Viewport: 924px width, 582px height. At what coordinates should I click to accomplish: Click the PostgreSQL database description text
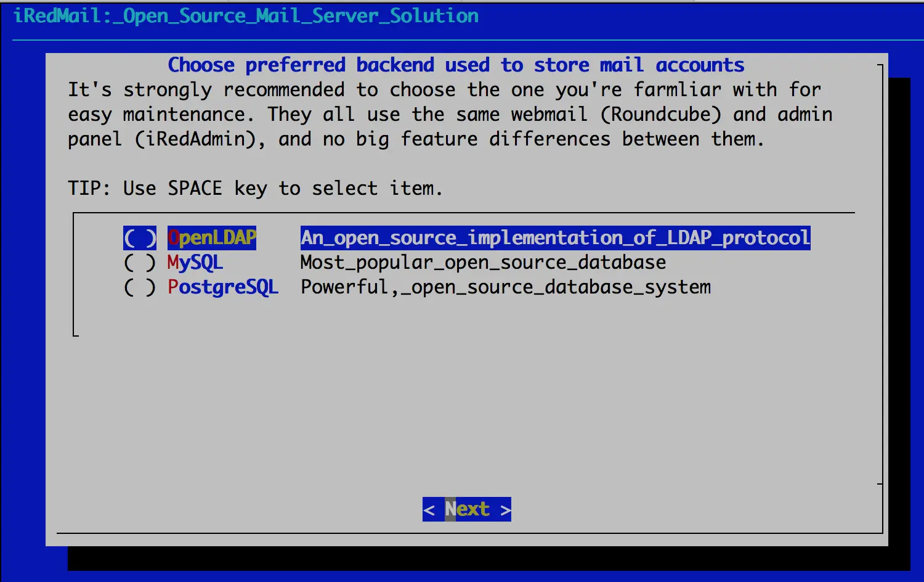(505, 287)
